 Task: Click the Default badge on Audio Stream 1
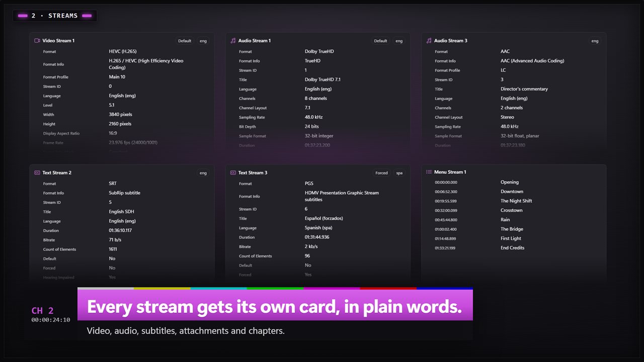(x=380, y=41)
